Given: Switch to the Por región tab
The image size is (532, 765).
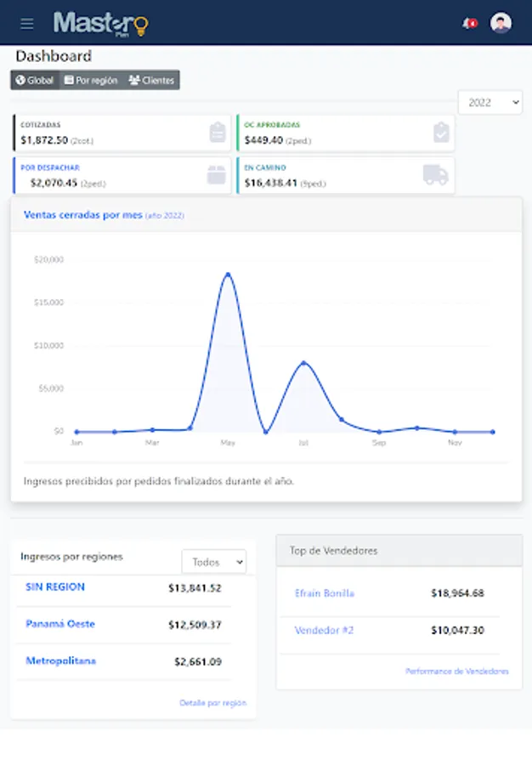Looking at the screenshot, I should [91, 81].
